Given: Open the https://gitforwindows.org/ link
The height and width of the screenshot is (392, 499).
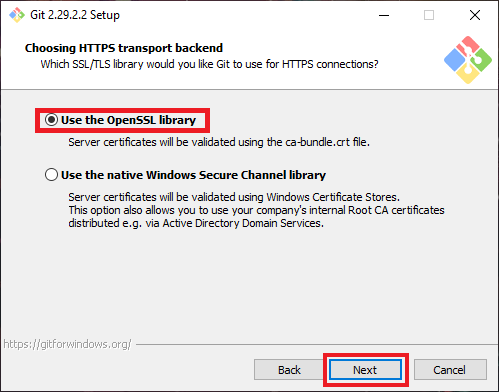Looking at the screenshot, I should (67, 344).
